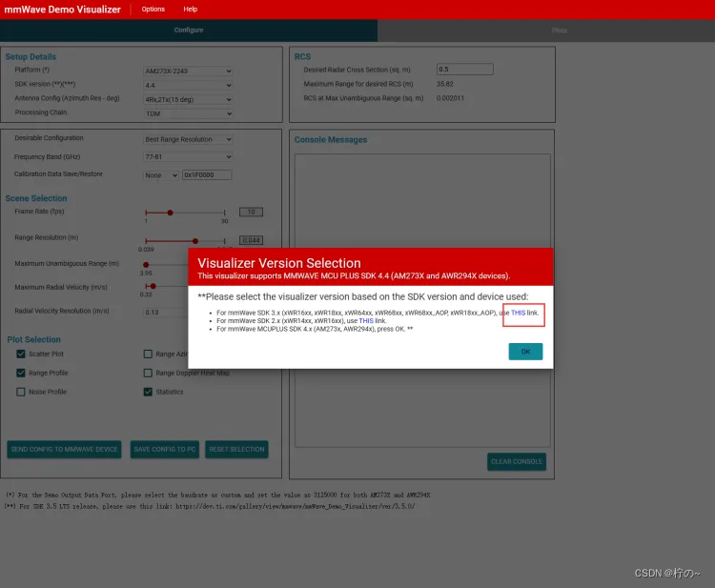
Task: Open the Calibration Data None dropdown
Action: [160, 175]
